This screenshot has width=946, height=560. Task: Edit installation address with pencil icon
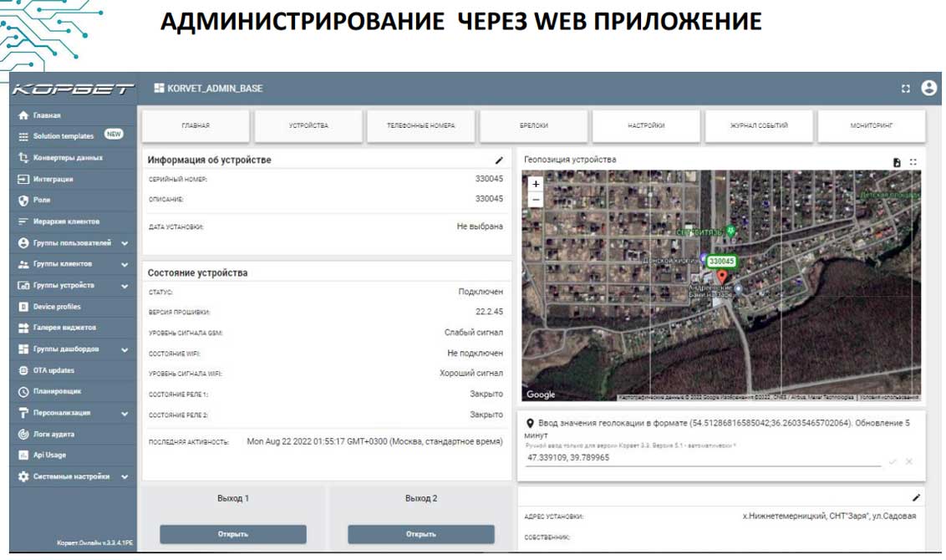(916, 497)
